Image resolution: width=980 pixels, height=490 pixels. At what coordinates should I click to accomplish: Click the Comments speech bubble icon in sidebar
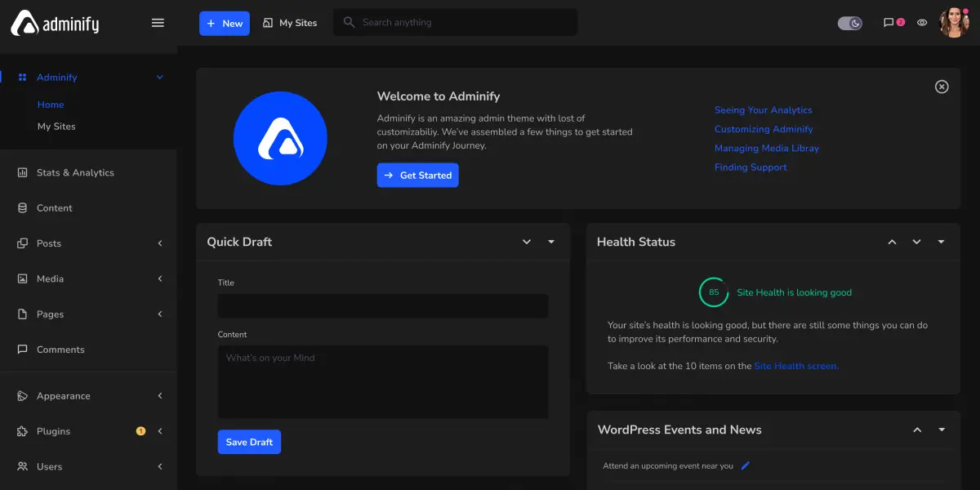pos(22,350)
